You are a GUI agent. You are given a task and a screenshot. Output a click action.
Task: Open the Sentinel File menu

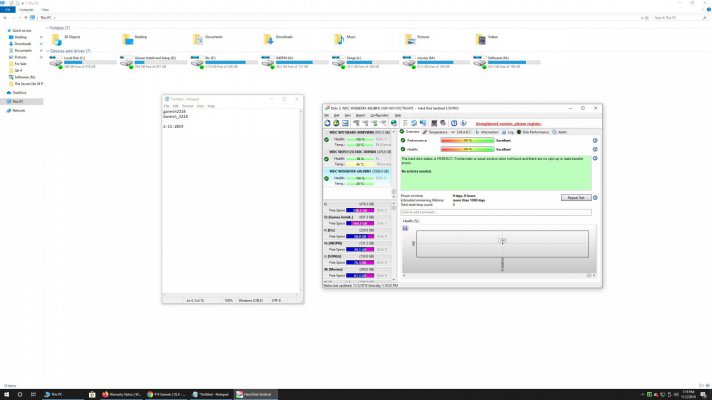(326, 115)
